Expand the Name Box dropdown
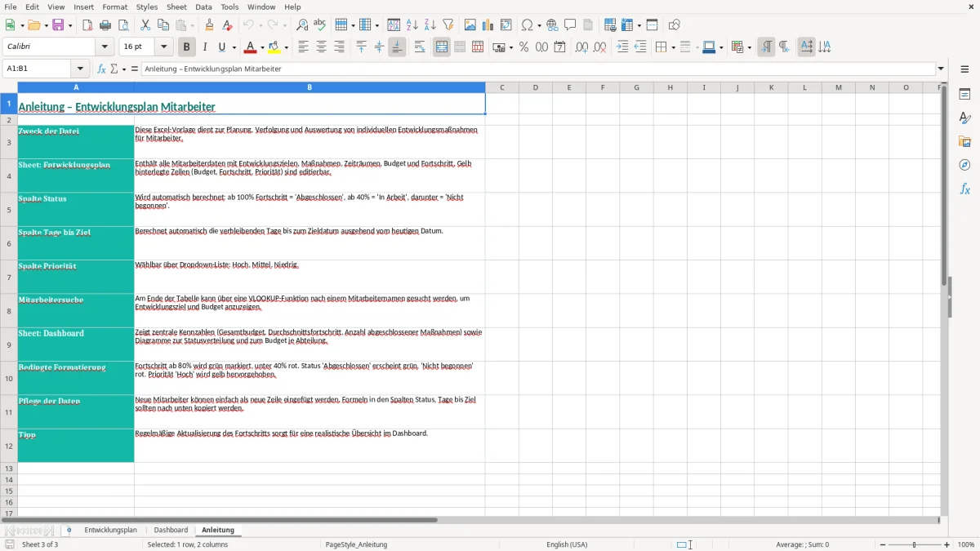The width and height of the screenshot is (980, 551). click(80, 69)
